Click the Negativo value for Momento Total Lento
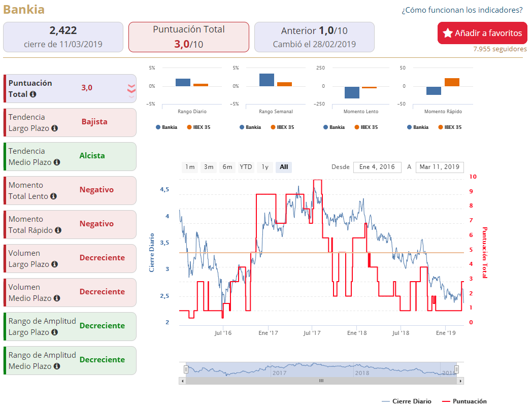This screenshot has width=532, height=409. (x=96, y=190)
